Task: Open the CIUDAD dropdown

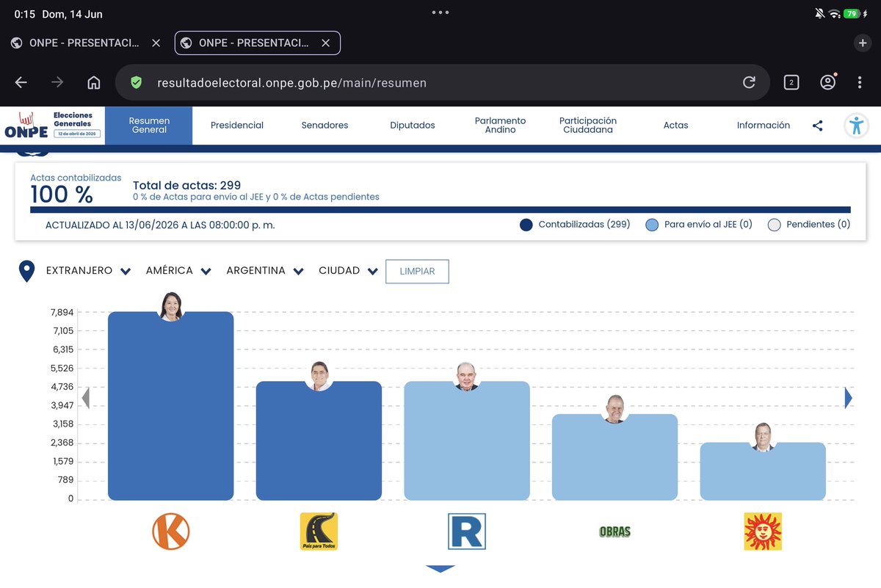Action: coord(349,271)
